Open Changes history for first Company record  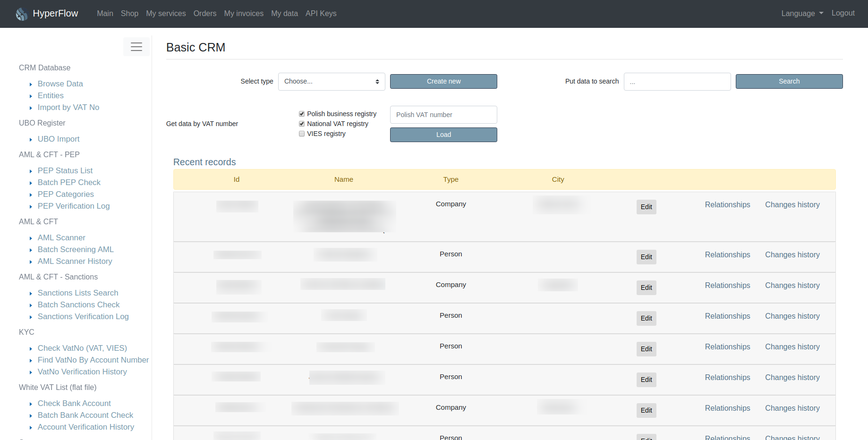(792, 204)
